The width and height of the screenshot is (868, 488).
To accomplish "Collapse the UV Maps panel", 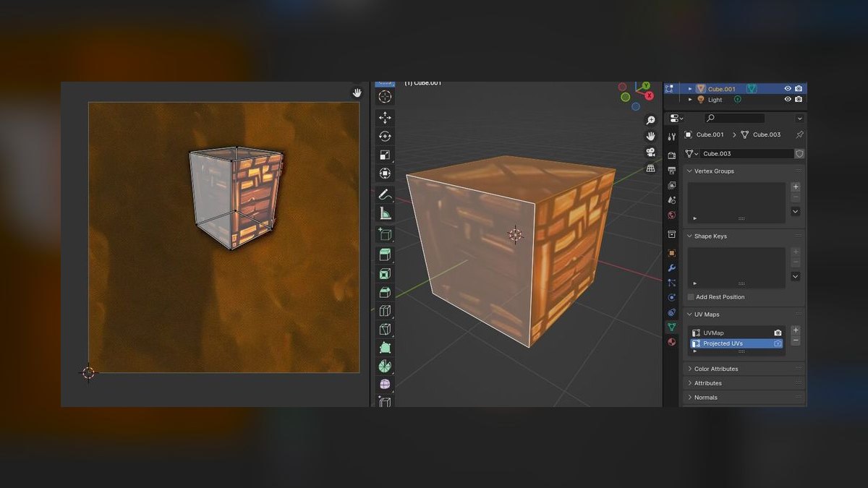I will click(x=689, y=314).
